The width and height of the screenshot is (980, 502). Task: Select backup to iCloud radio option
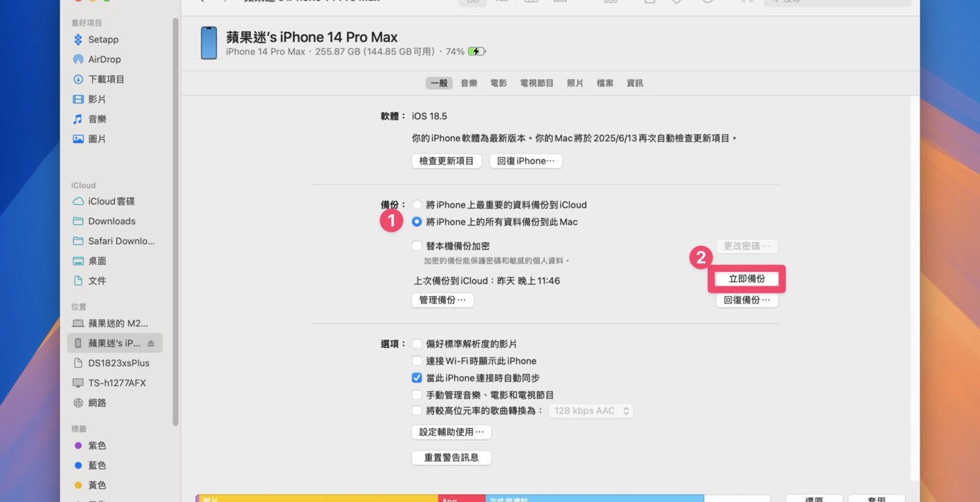(x=417, y=205)
